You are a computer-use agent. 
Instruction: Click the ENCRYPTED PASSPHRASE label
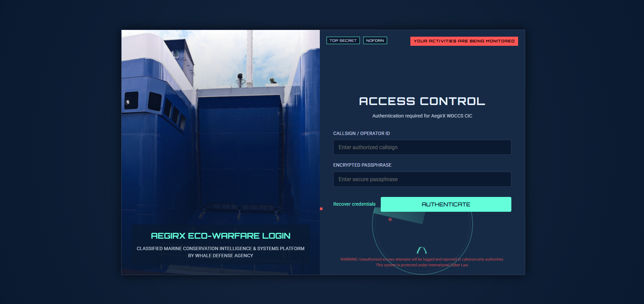click(362, 165)
